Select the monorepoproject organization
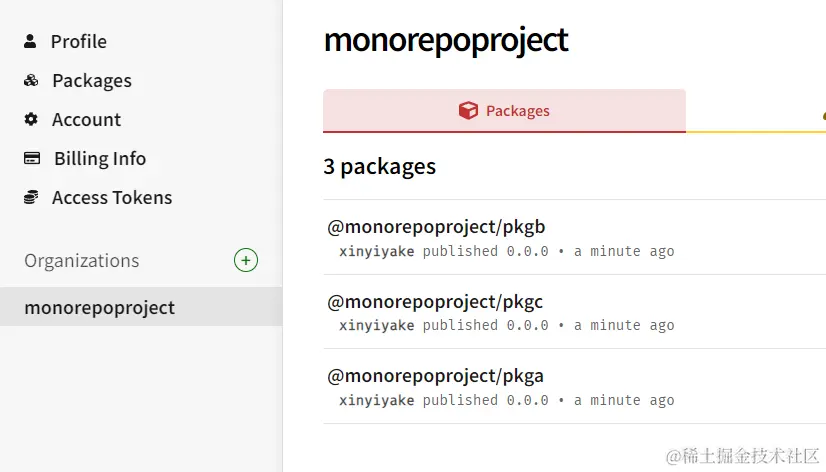The image size is (826, 472). [141, 307]
